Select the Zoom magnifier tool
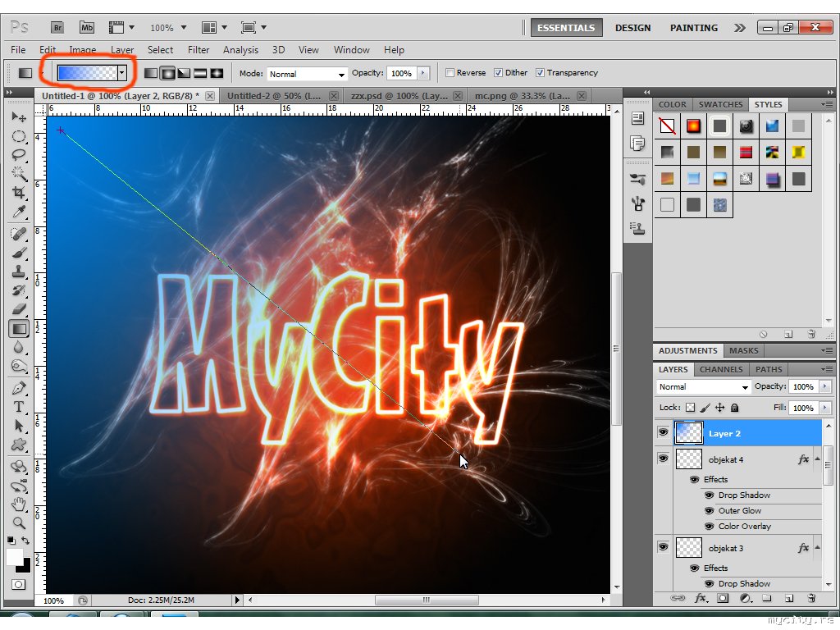 click(x=18, y=522)
